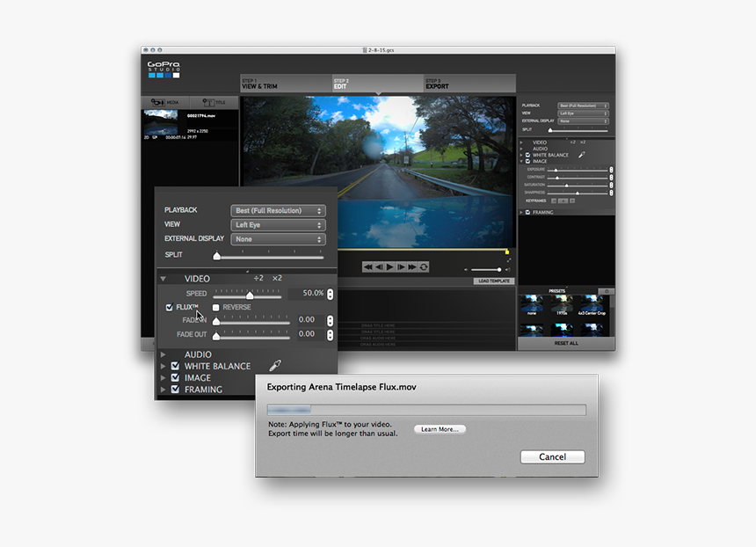
Task: Open the PLAYBACK resolution dropdown
Action: [277, 210]
